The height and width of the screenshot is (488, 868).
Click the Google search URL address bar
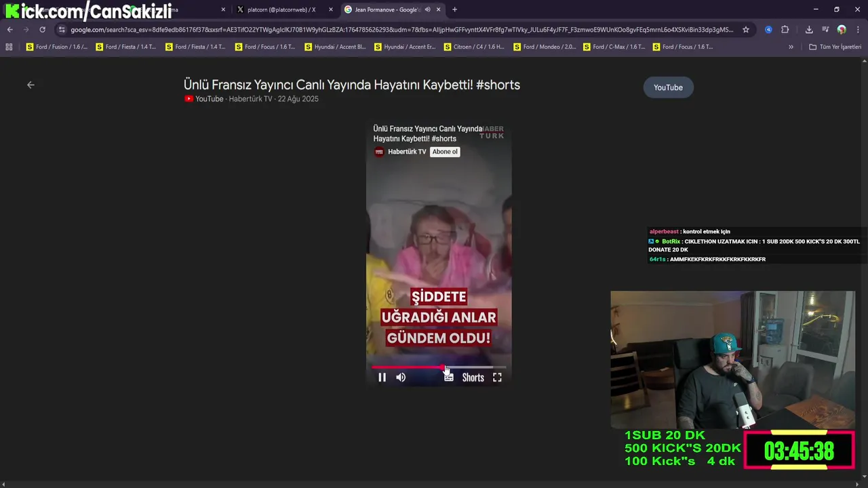click(401, 30)
